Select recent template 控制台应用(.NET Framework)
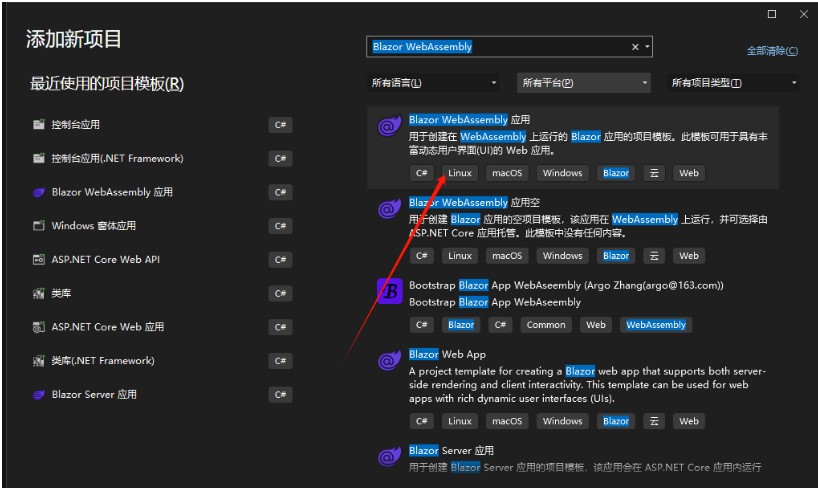 [x=117, y=158]
